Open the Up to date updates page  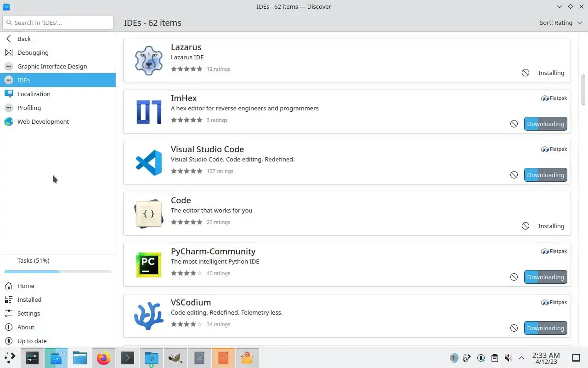[x=58, y=341]
